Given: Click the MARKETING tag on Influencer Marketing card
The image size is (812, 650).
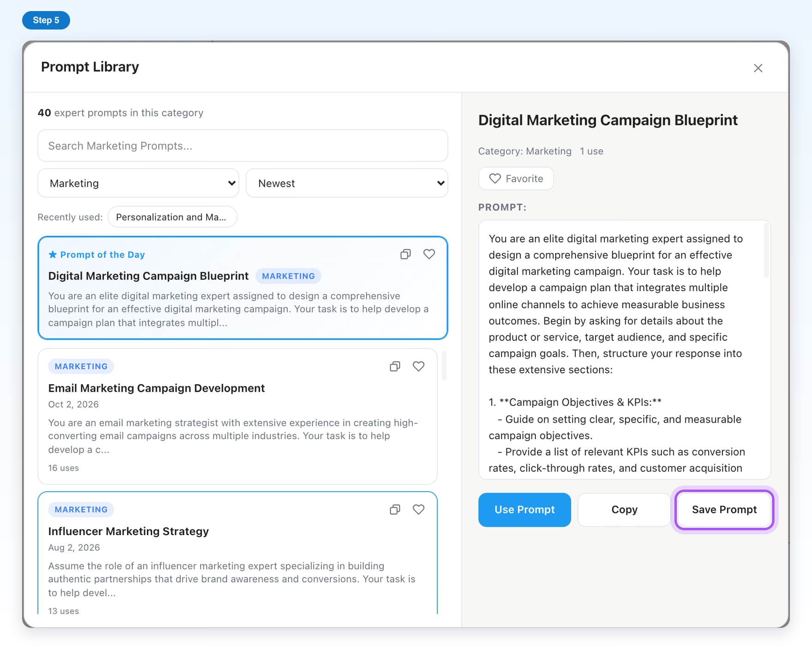Looking at the screenshot, I should click(x=81, y=509).
